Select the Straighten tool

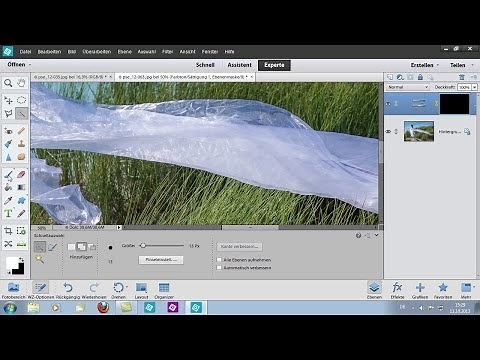[21, 244]
